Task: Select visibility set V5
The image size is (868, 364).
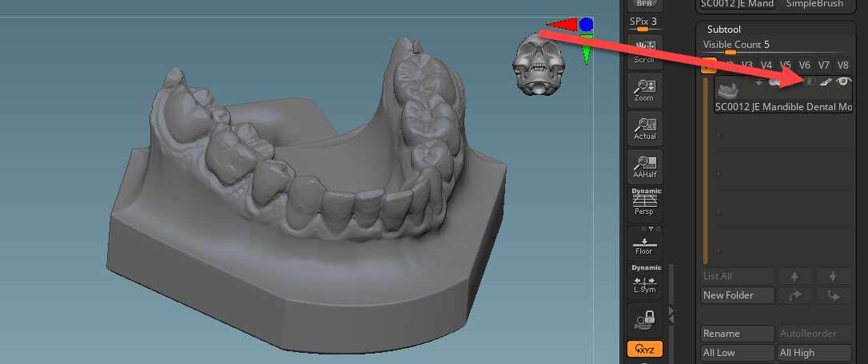Action: (x=786, y=65)
